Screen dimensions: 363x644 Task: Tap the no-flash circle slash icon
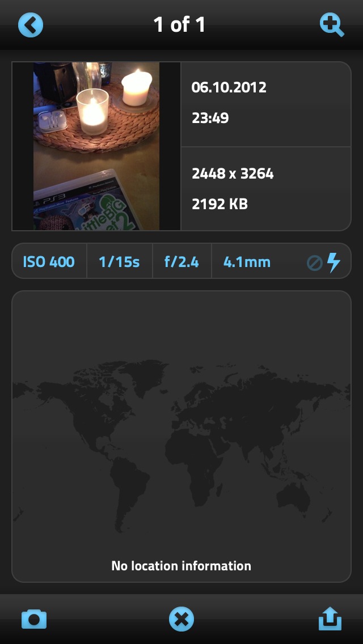[x=315, y=263]
